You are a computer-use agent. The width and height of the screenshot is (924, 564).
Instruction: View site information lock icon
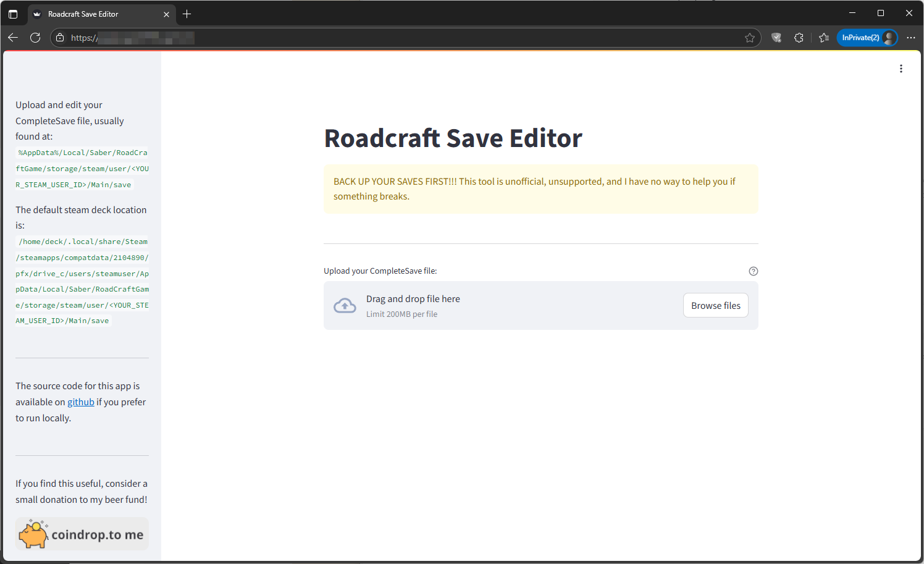60,38
